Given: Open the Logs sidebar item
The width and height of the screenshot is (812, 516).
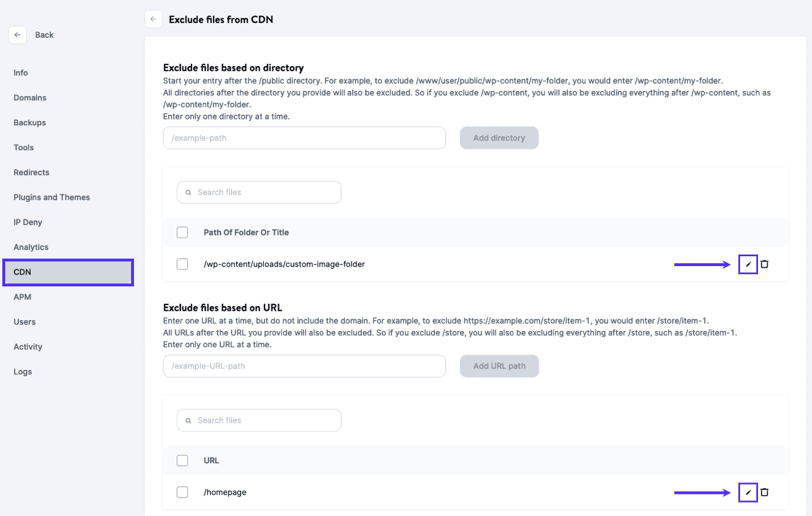Looking at the screenshot, I should 23,372.
